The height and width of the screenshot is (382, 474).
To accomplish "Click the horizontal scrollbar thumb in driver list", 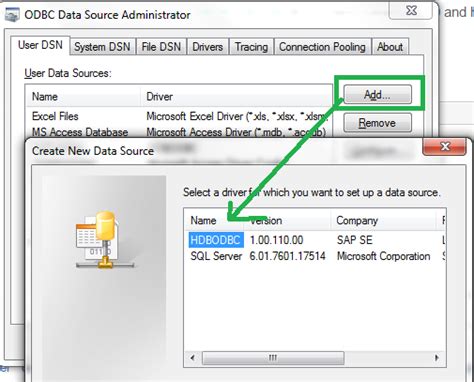I will (x=273, y=358).
